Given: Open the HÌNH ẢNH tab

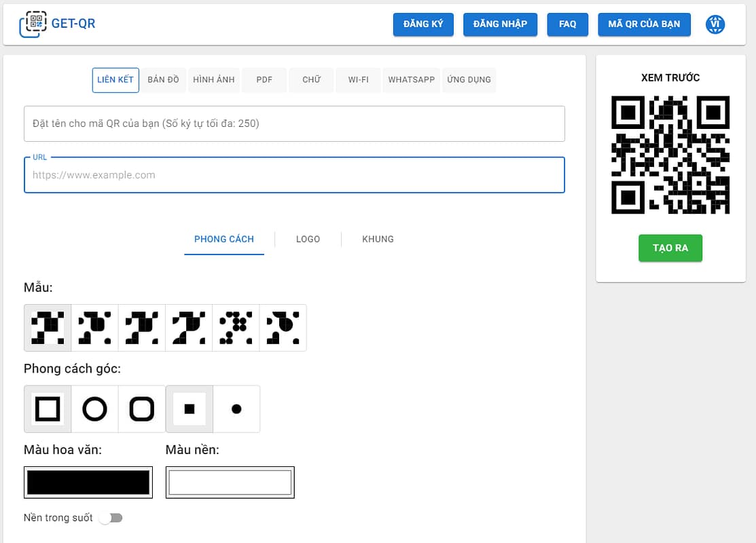Looking at the screenshot, I should click(x=213, y=80).
